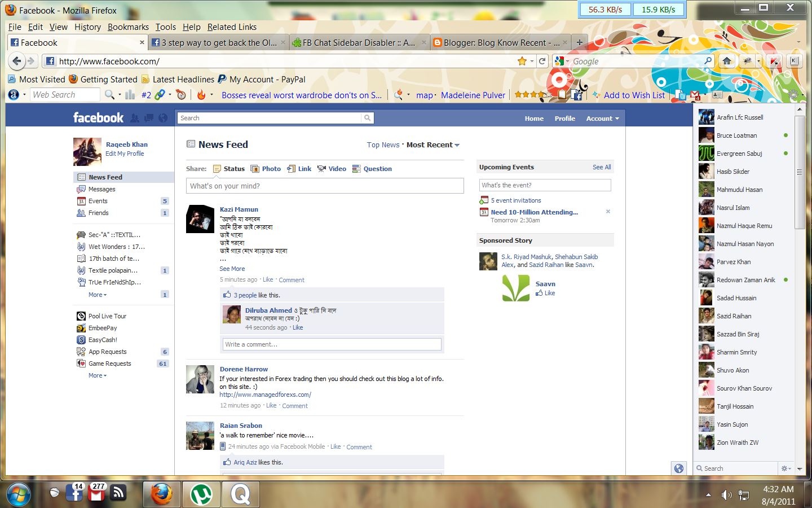Viewport: 812px width, 508px height.
Task: Open the chat options gear menu
Action: coord(784,468)
